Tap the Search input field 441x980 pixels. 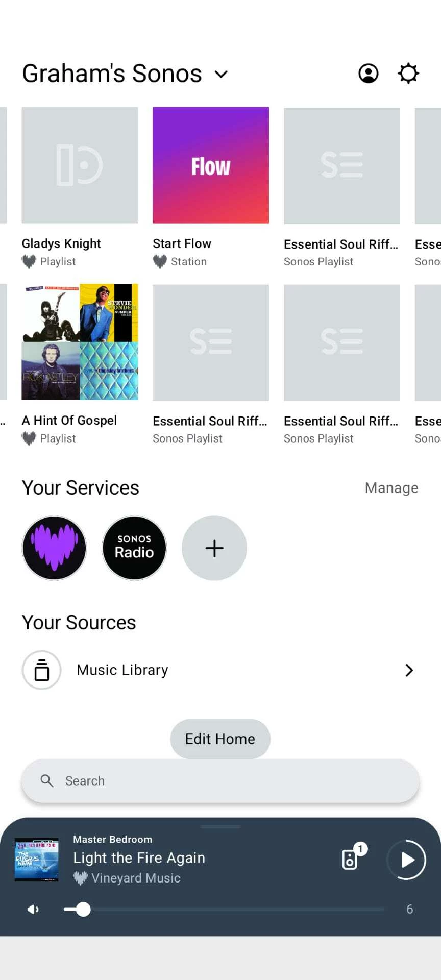pos(220,781)
